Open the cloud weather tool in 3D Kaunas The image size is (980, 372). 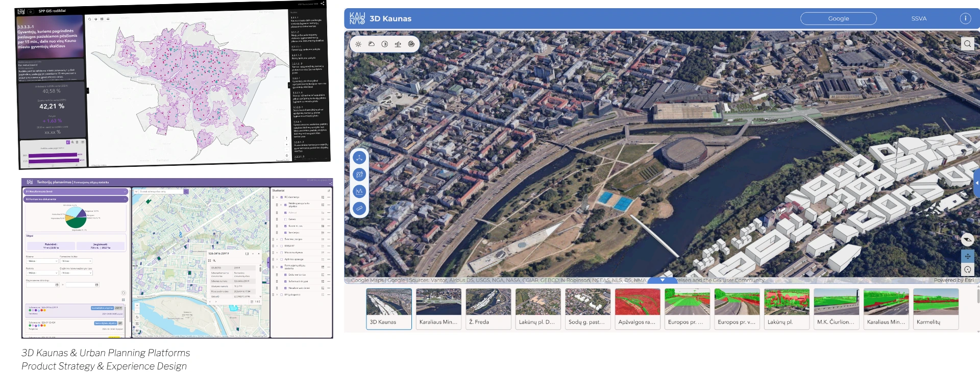pos(372,44)
